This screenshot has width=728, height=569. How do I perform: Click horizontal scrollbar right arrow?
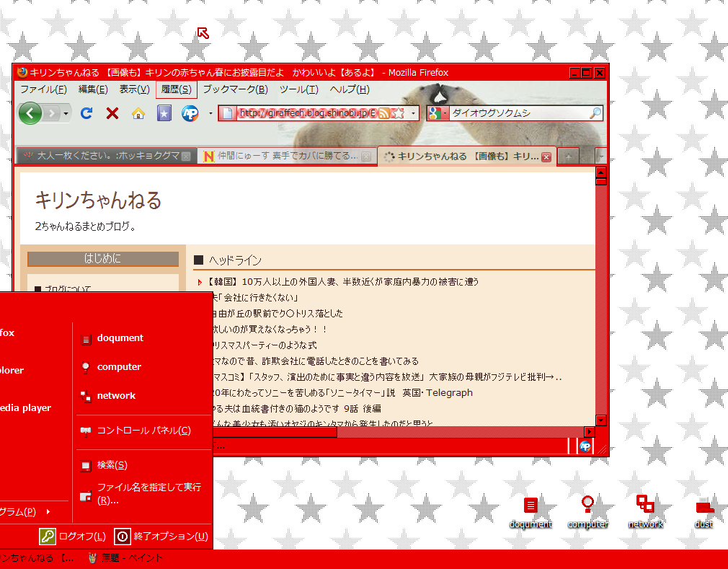pos(589,431)
